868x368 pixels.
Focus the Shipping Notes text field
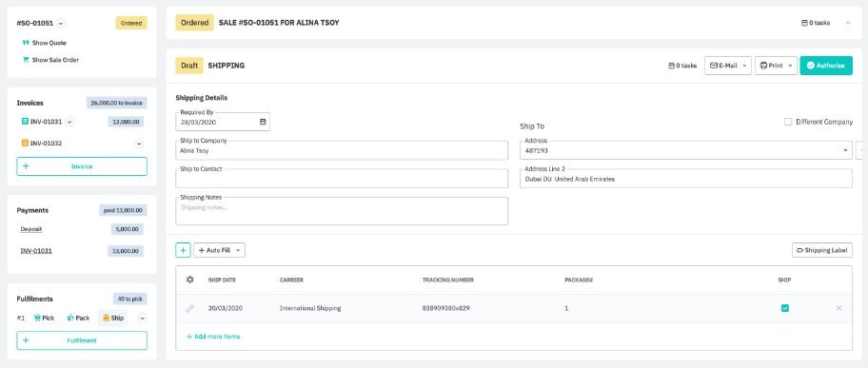[x=342, y=211]
